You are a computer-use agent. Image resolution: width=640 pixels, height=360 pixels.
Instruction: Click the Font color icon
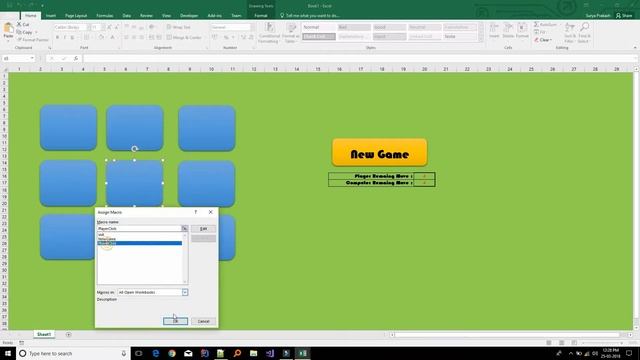[112, 38]
